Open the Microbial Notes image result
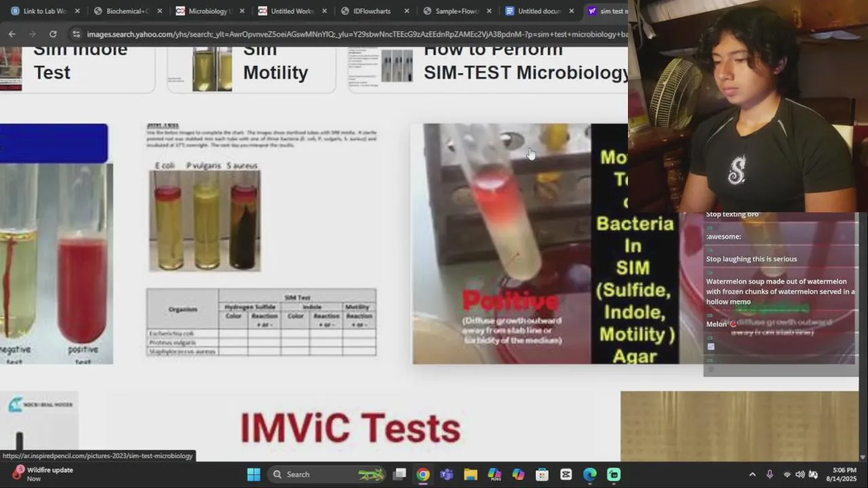868x488 pixels. [39, 426]
